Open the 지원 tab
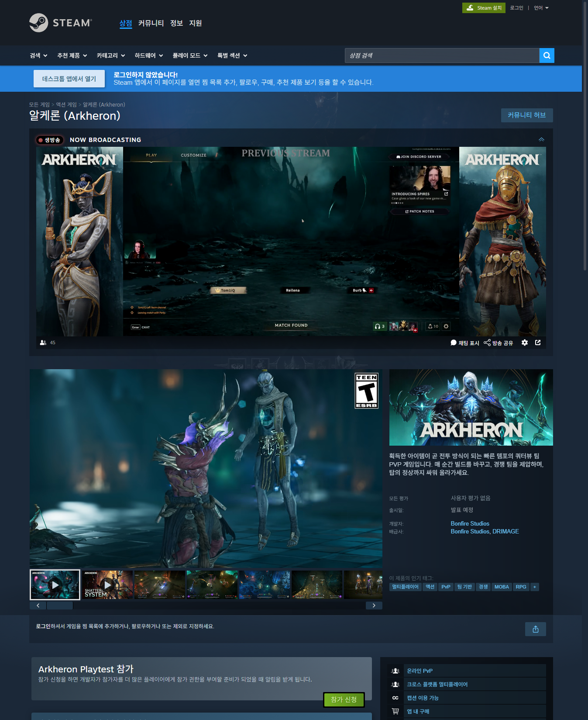This screenshot has height=720, width=588. [196, 23]
